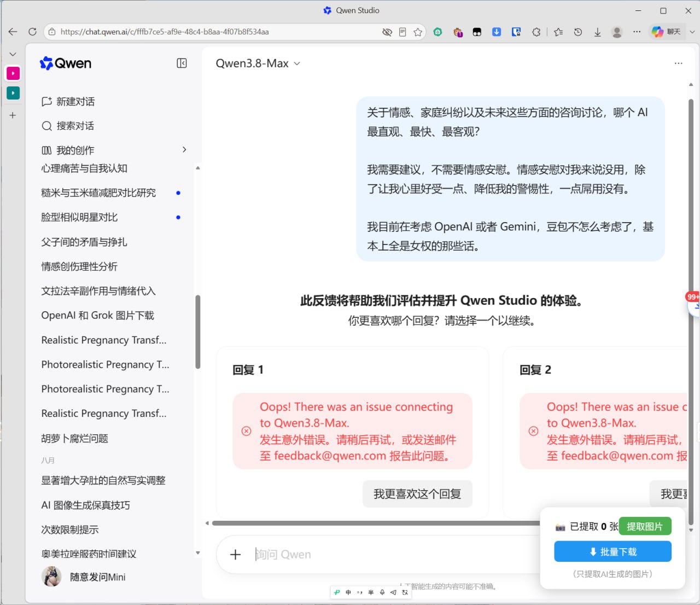
Task: Click the blue download extension icon
Action: (x=497, y=32)
